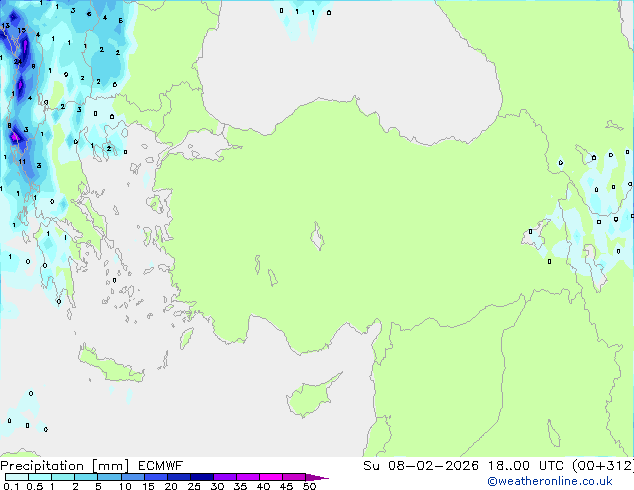Pick the 35–40 mm legend swatch

coord(248,477)
